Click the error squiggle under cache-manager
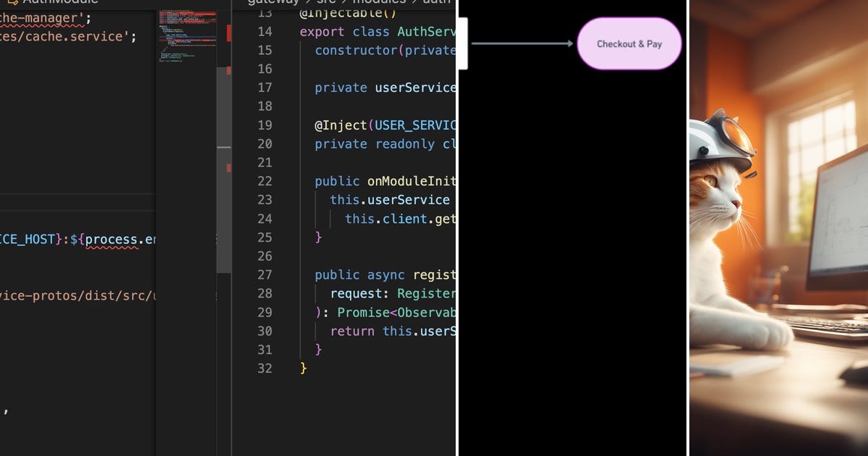Screen dimensions: 868x456 pos(40,25)
